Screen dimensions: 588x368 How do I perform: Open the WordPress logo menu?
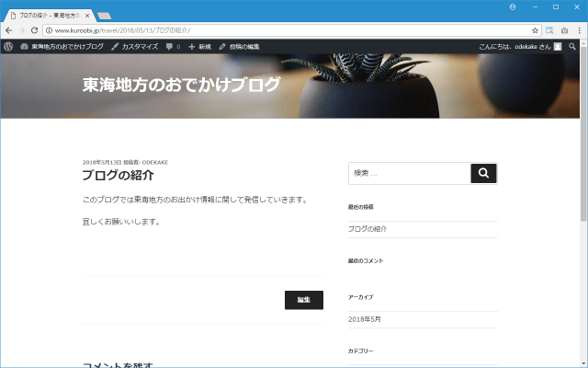pyautogui.click(x=8, y=47)
